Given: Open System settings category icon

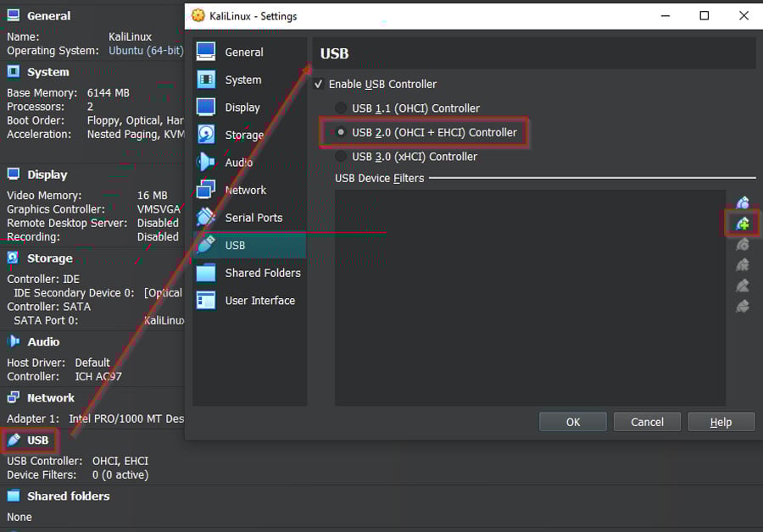Looking at the screenshot, I should 206,80.
